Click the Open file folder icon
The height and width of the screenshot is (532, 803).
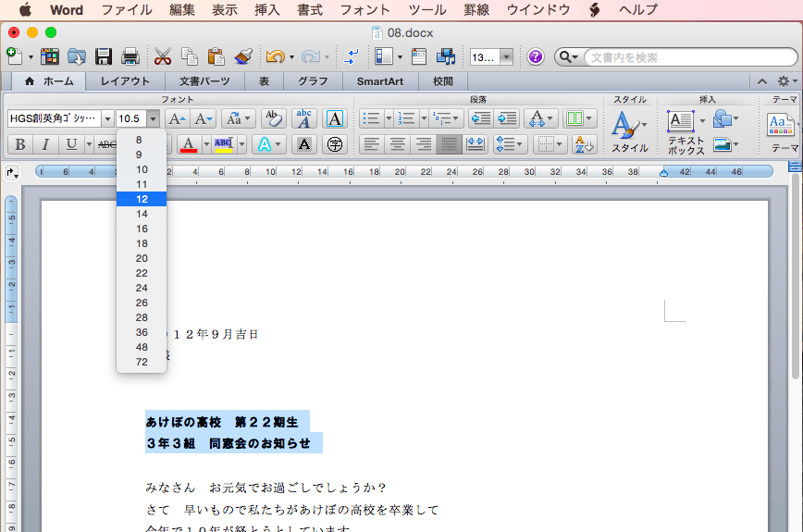[76, 56]
